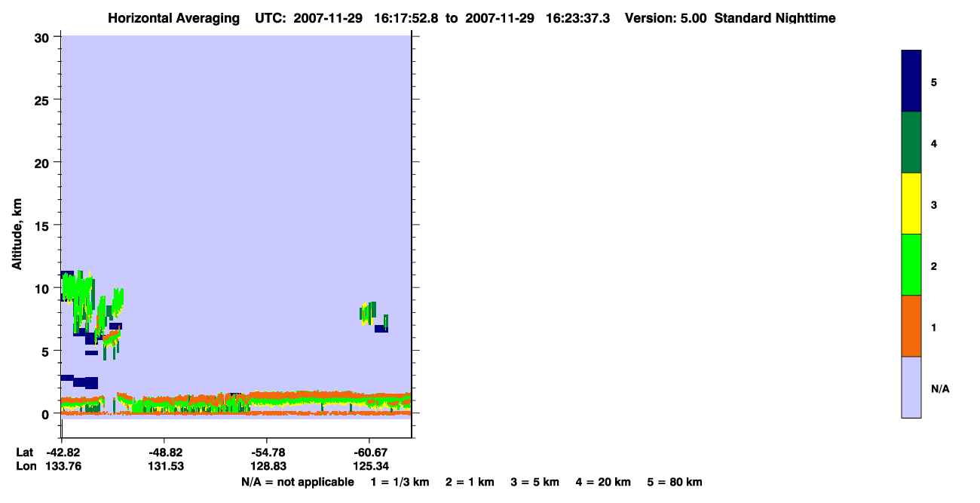Click legend text '1 = 1/3 km'

[x=401, y=482]
